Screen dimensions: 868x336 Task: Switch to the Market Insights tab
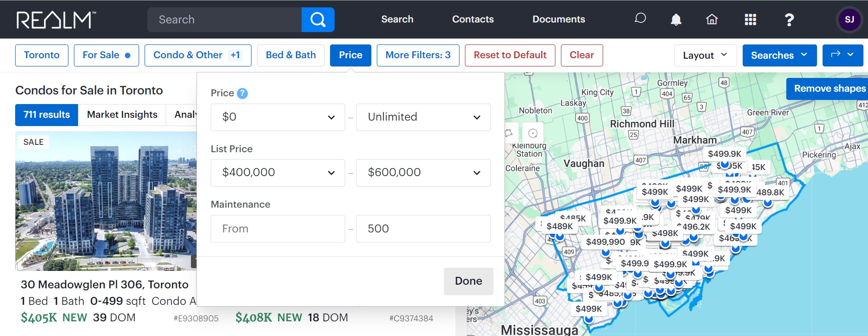(x=122, y=115)
